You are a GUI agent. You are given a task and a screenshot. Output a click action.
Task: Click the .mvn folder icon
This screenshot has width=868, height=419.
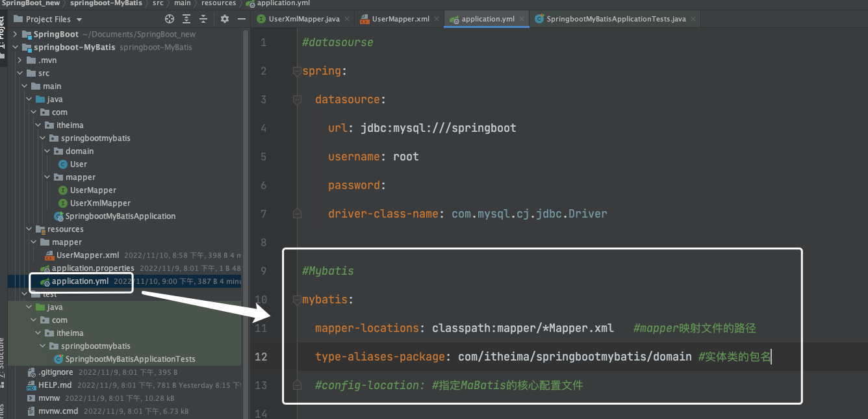(x=31, y=60)
